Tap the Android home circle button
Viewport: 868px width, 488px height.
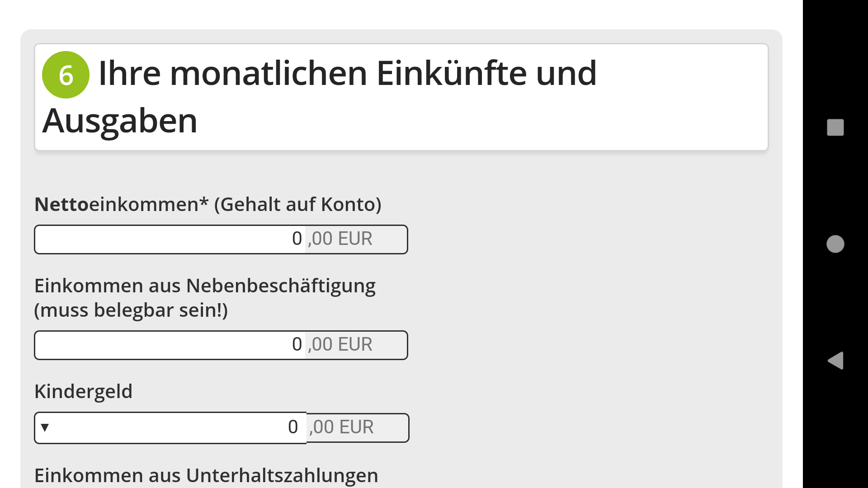point(835,244)
